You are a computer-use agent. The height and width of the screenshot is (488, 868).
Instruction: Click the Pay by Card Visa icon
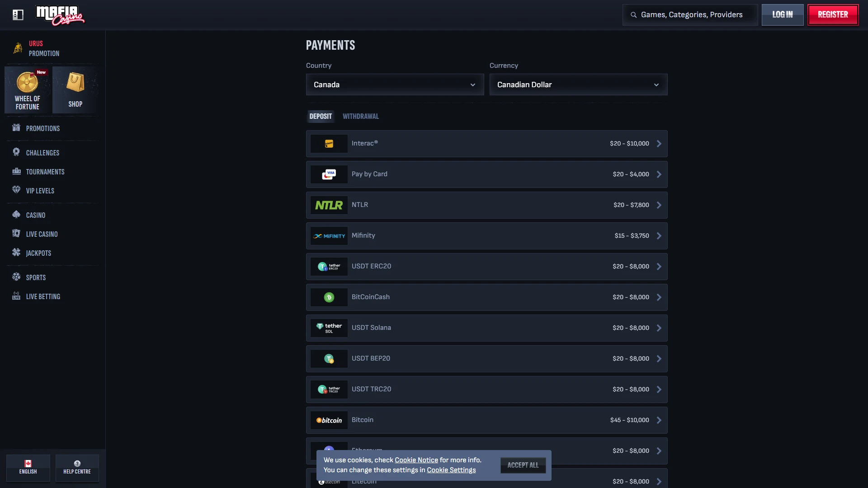pos(329,174)
